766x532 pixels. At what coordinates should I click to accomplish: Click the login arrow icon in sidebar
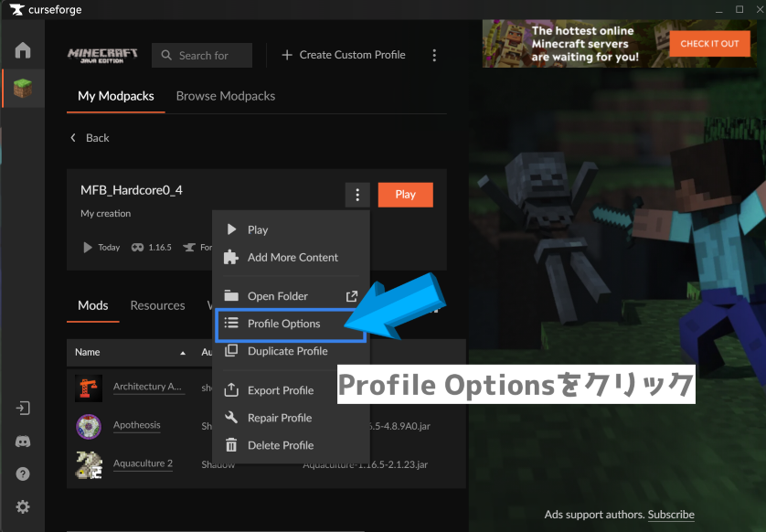coord(23,408)
